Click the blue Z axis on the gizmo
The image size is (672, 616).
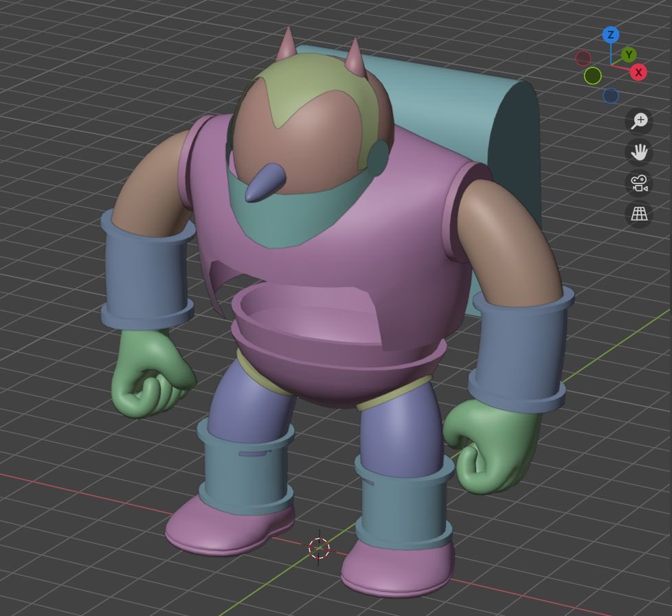pyautogui.click(x=610, y=35)
